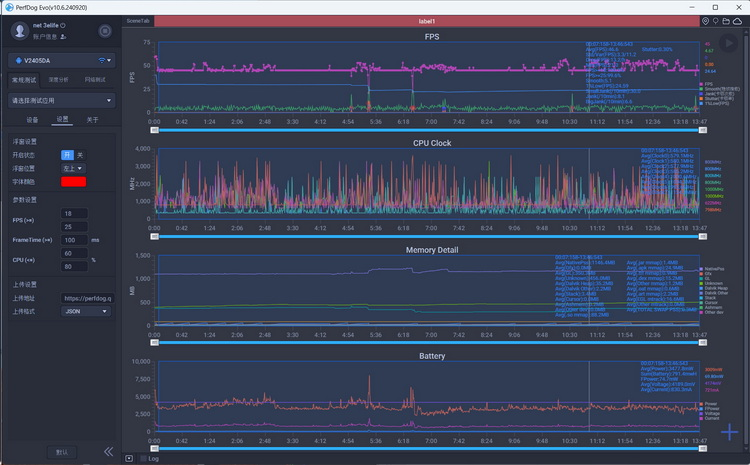The width and height of the screenshot is (750, 465).
Task: Pick font color from red swatch
Action: 73,182
